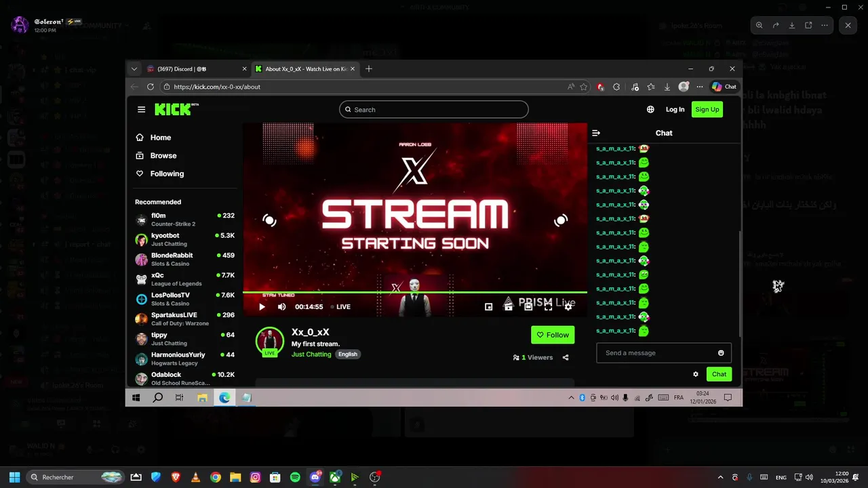Open recommended channel kyootbot
868x488 pixels.
tap(185, 239)
